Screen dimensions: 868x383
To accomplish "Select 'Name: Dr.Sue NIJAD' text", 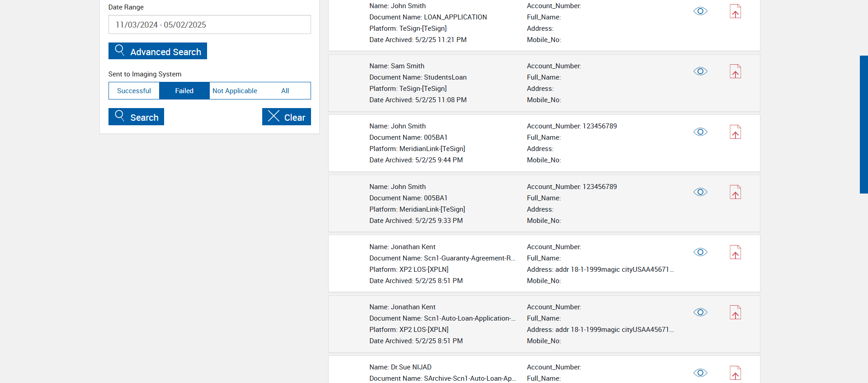I will click(x=401, y=367).
